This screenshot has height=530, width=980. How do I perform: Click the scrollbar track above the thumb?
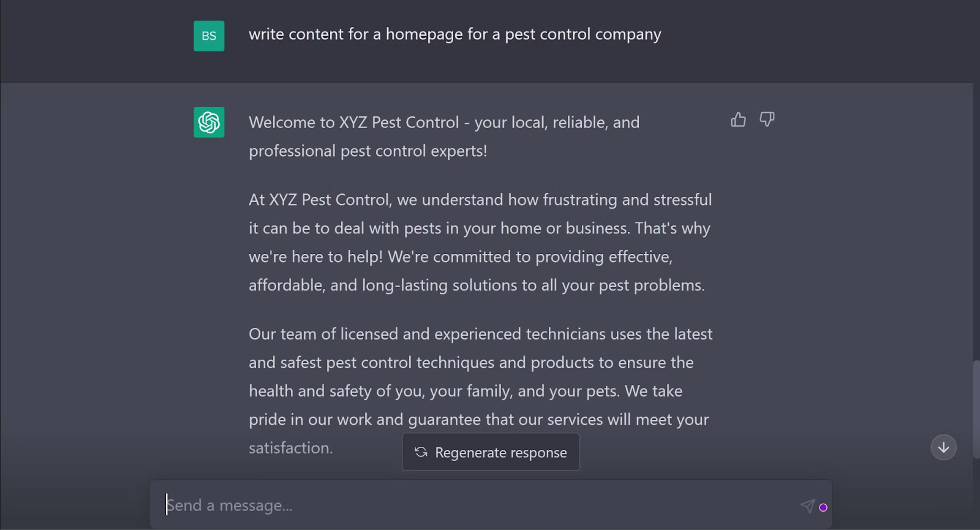976,214
